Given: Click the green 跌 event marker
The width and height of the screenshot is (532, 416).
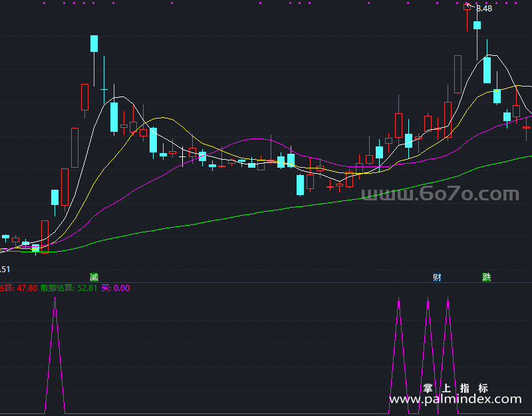Looking at the screenshot, I should 487,277.
